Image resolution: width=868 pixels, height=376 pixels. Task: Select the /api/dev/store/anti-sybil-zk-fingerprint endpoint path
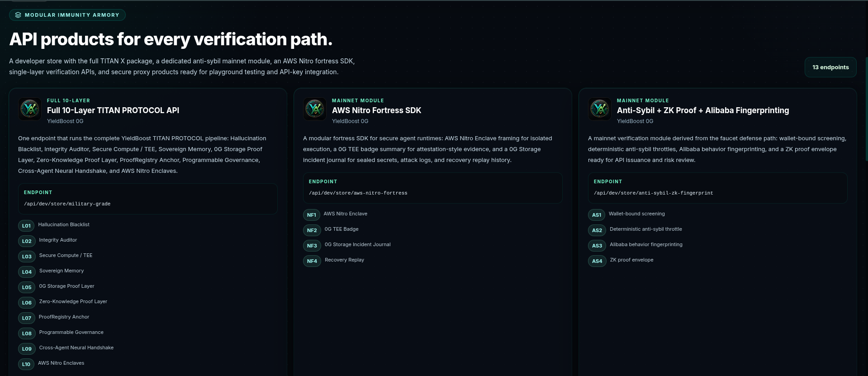click(654, 193)
